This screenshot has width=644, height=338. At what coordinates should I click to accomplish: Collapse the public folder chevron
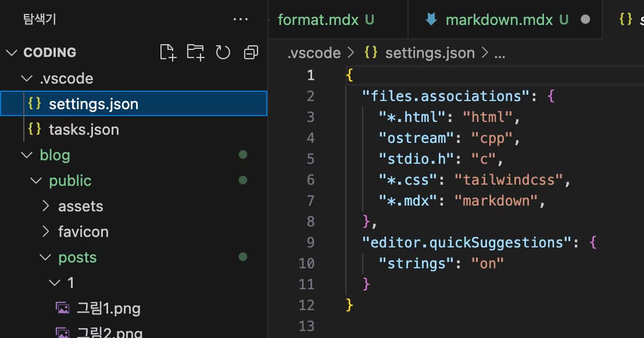[36, 181]
